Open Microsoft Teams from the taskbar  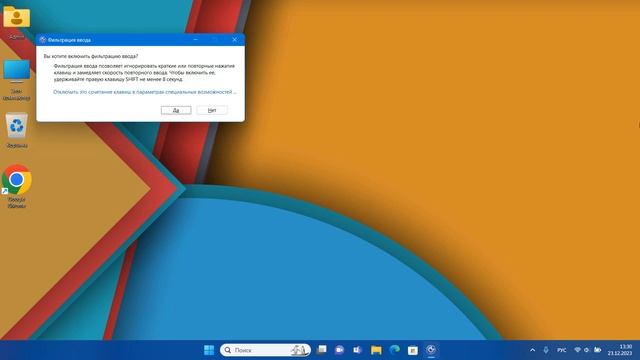(358, 350)
